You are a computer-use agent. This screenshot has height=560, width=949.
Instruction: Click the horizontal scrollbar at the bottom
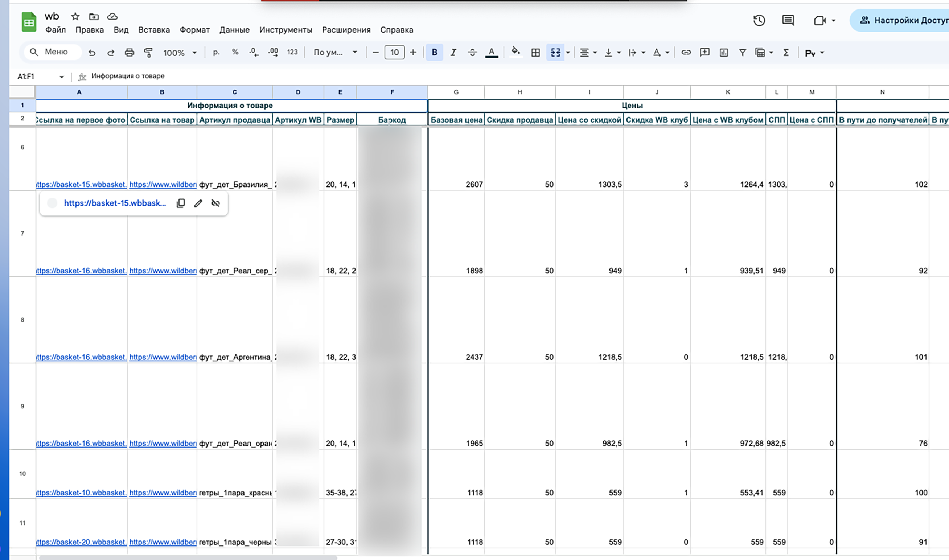tap(188, 557)
